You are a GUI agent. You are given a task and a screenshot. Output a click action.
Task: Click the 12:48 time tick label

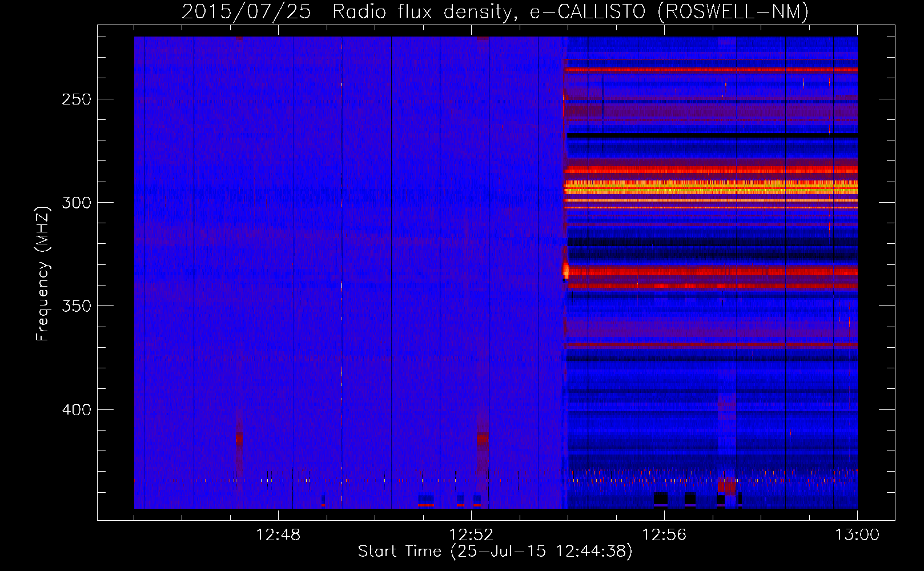tap(278, 535)
